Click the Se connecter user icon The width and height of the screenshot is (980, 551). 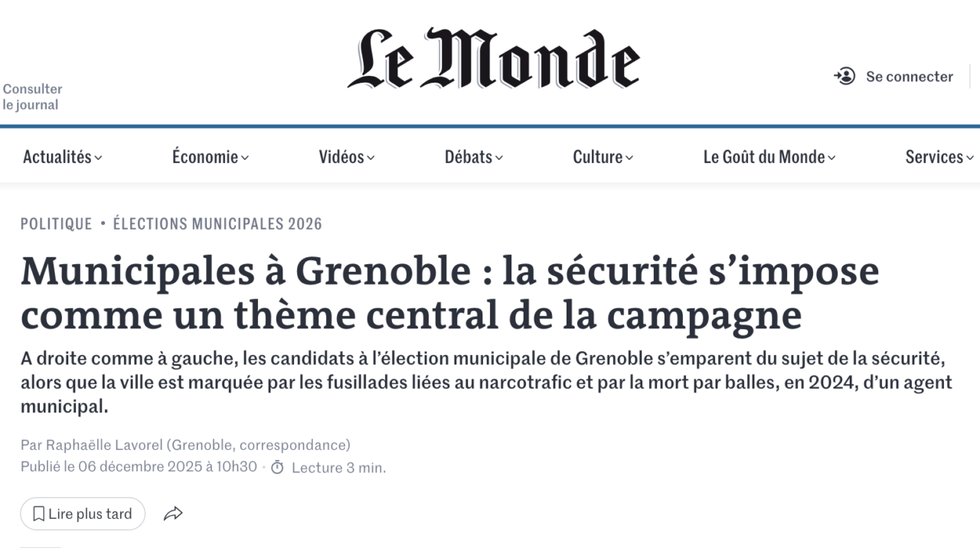click(844, 77)
